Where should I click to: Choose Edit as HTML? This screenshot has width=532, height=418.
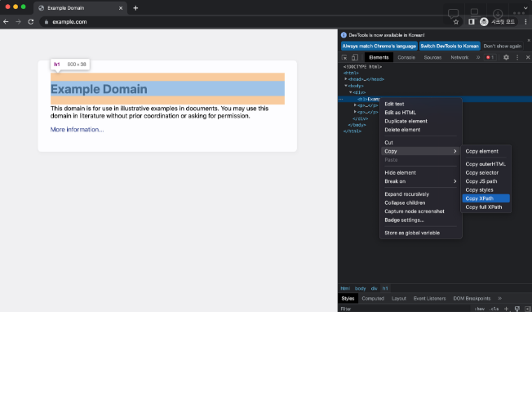pyautogui.click(x=421, y=113)
